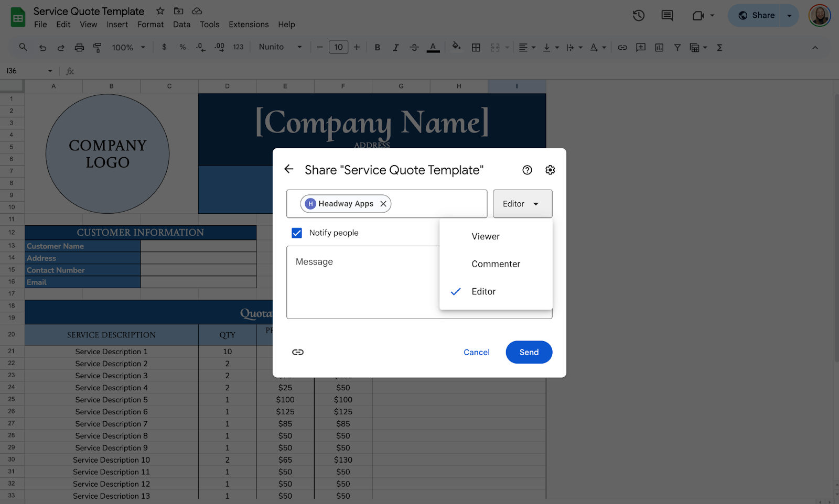Open the Format menu

point(150,25)
